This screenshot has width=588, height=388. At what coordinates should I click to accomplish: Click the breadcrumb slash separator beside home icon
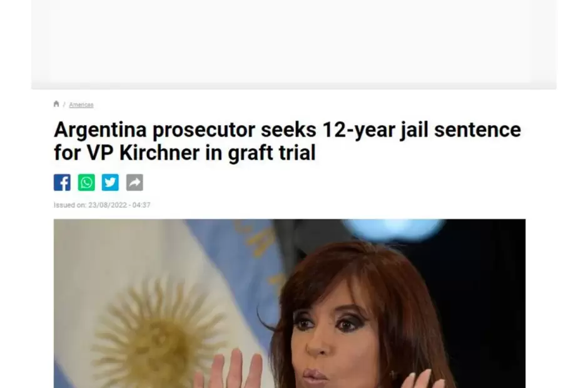[64, 105]
